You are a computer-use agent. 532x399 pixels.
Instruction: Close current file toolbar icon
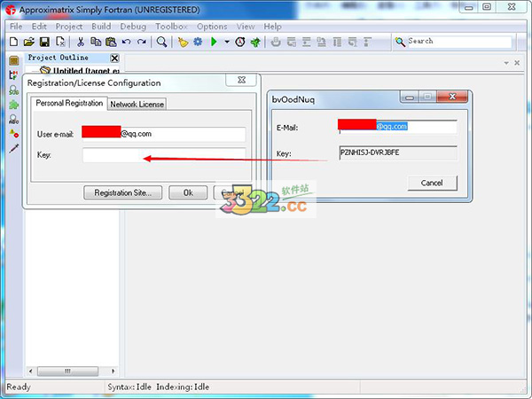[60, 42]
